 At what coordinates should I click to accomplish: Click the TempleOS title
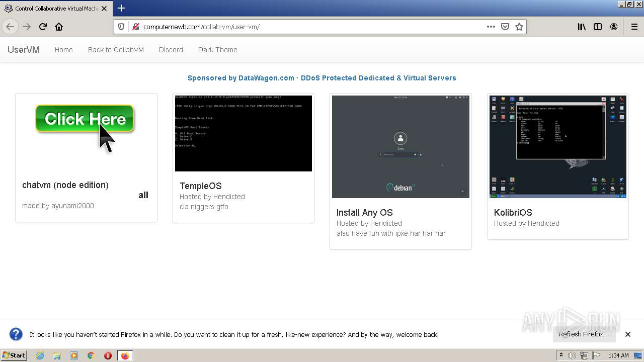(x=201, y=186)
